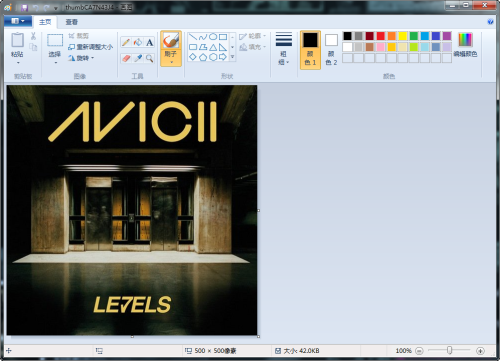The width and height of the screenshot is (500, 361).
Task: Switch to the 查看 ribbon tab
Action: pos(71,22)
